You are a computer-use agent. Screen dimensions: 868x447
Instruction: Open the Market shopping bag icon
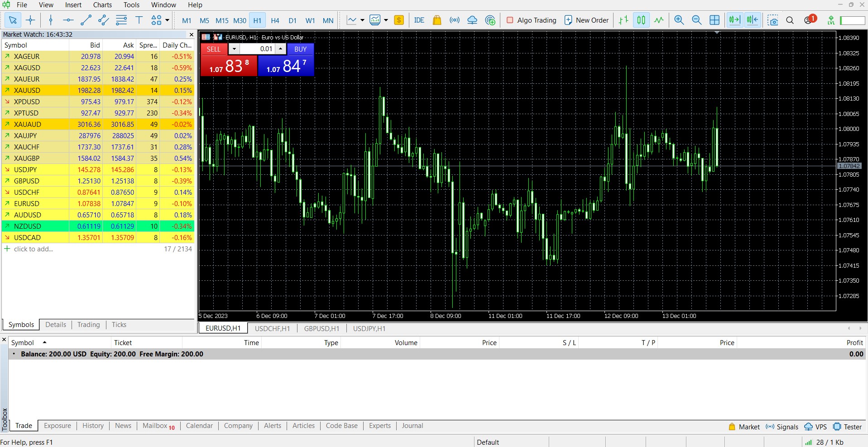[x=436, y=20]
